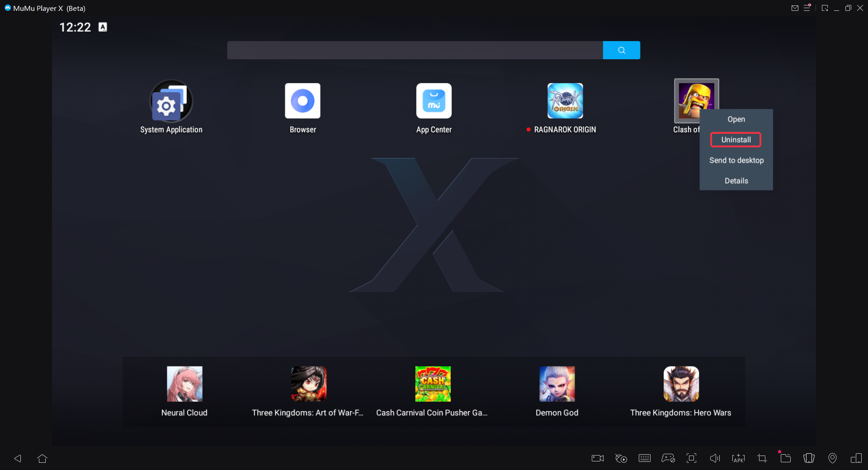The image size is (868, 470).
Task: Rotate the emulator screen
Action: (x=809, y=458)
